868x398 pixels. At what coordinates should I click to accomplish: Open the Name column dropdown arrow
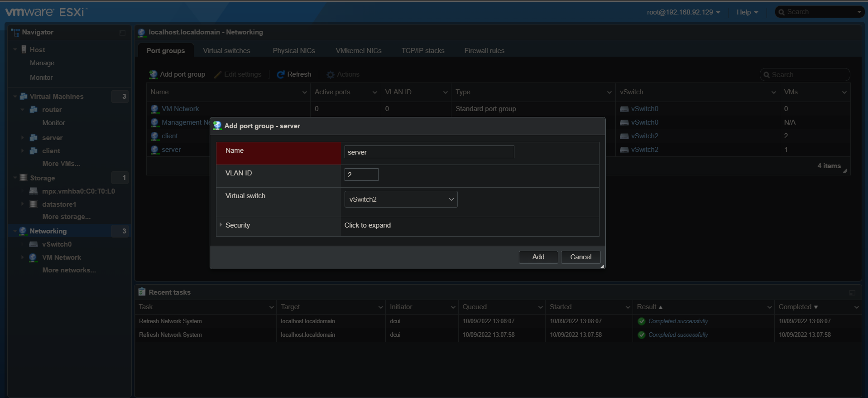coord(304,92)
